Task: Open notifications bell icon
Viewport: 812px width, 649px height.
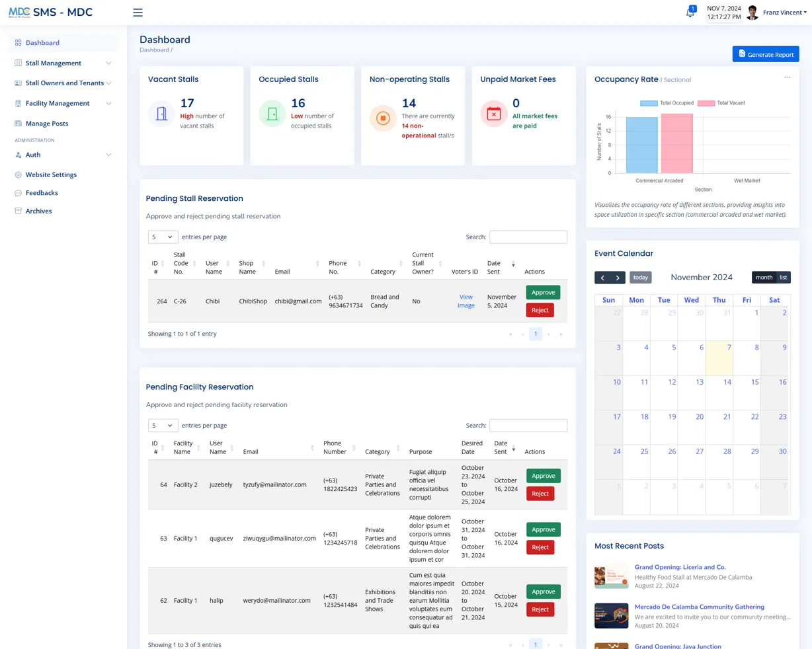Action: pyautogui.click(x=690, y=12)
